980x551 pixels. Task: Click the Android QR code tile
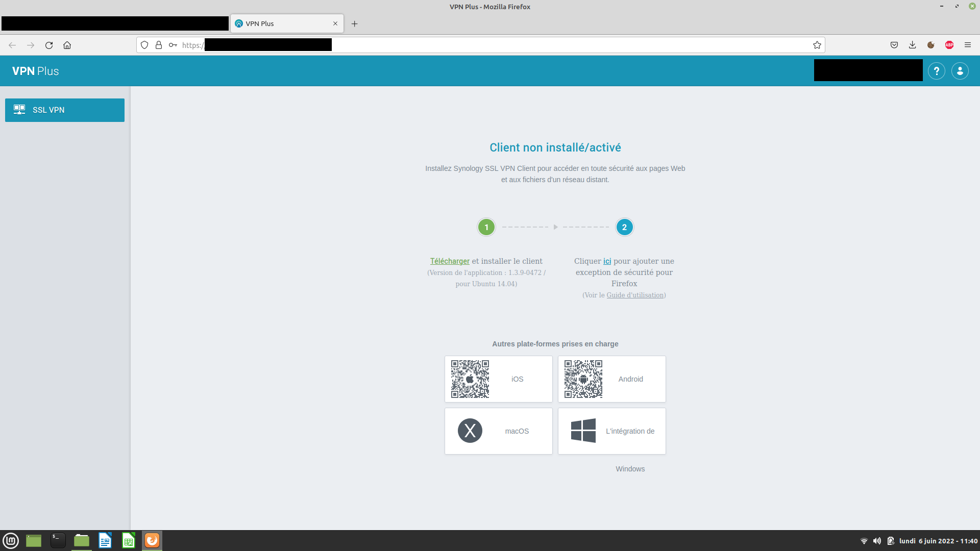click(611, 379)
